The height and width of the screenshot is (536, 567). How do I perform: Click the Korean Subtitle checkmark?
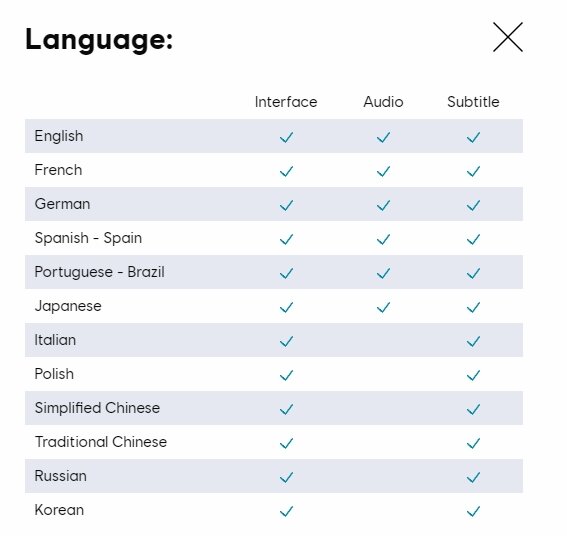pyautogui.click(x=473, y=511)
